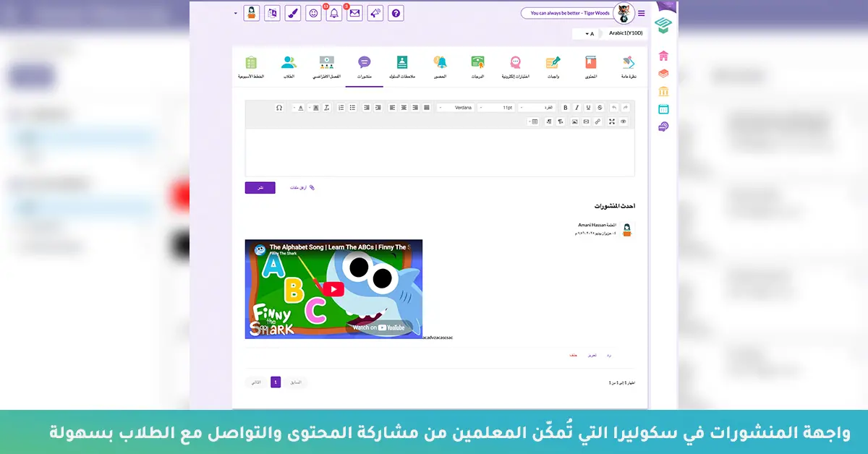Switch to the الطلاب tab

tap(289, 67)
